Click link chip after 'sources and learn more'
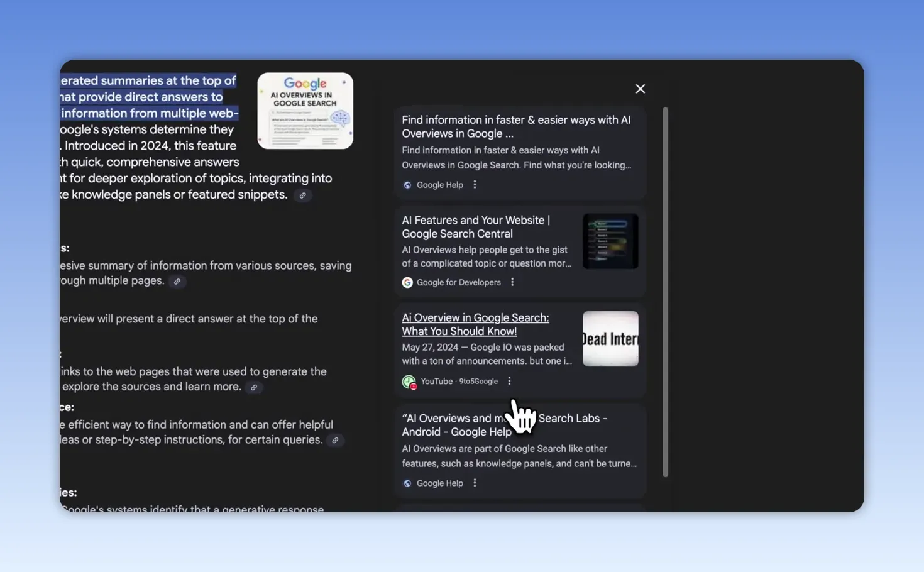 pos(254,387)
